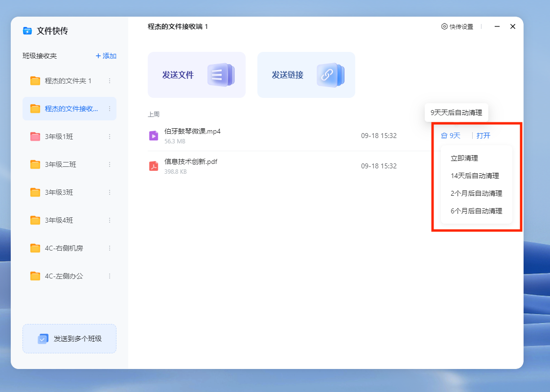The height and width of the screenshot is (392, 550).
Task: Select the 3年级二班 folder
Action: (69, 164)
